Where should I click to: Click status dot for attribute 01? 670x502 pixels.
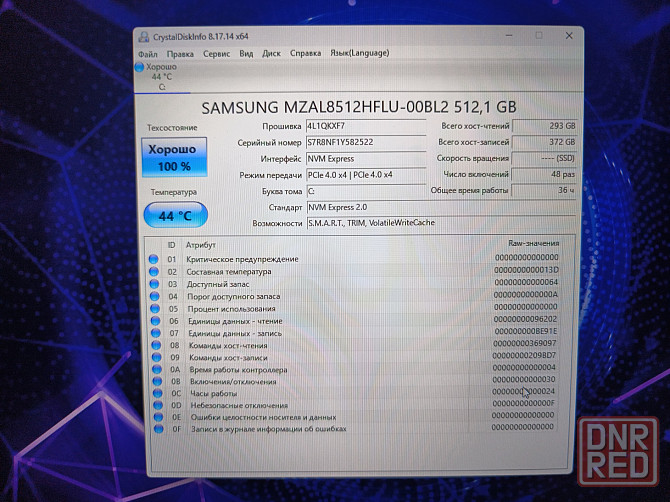[153, 259]
